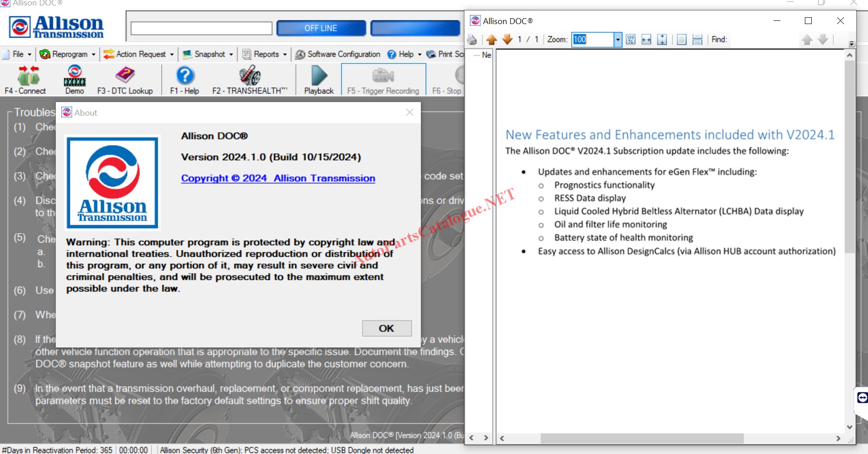Click the printer icon in document viewer
868x454 pixels.
(472, 40)
